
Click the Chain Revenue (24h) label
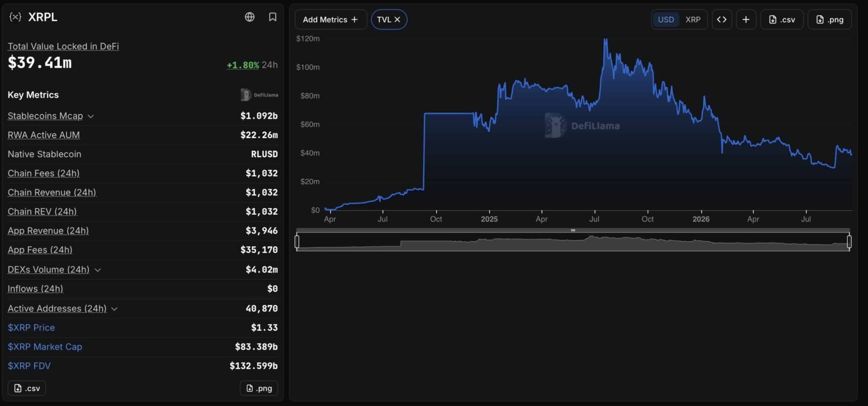[52, 192]
